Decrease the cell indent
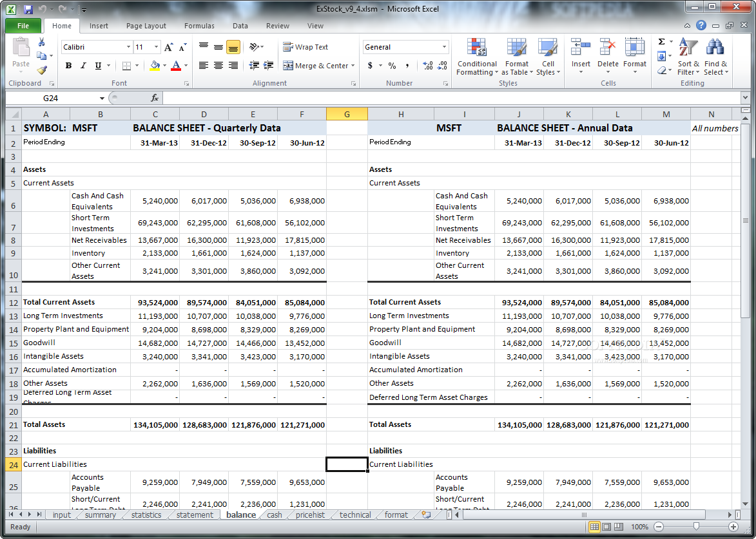This screenshot has height=539, width=756. [254, 66]
